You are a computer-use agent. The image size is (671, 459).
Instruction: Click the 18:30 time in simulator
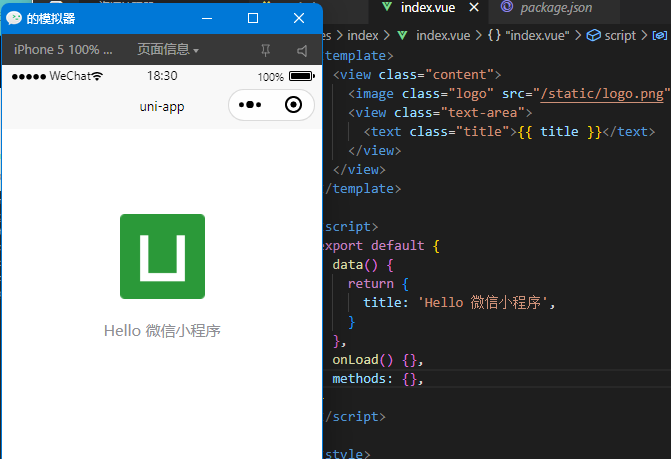point(162,76)
